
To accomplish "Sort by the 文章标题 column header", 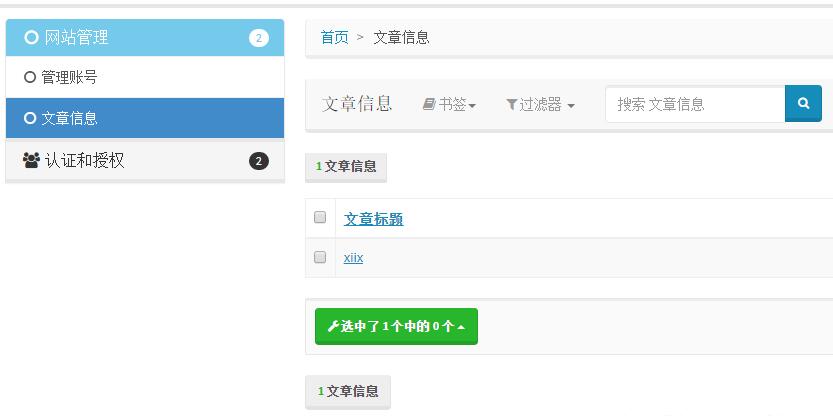I will (373, 219).
